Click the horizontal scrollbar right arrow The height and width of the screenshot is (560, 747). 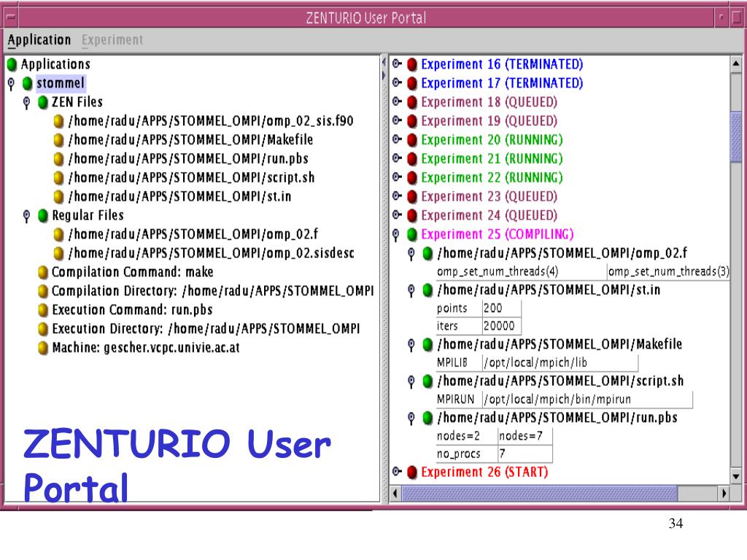[x=724, y=493]
